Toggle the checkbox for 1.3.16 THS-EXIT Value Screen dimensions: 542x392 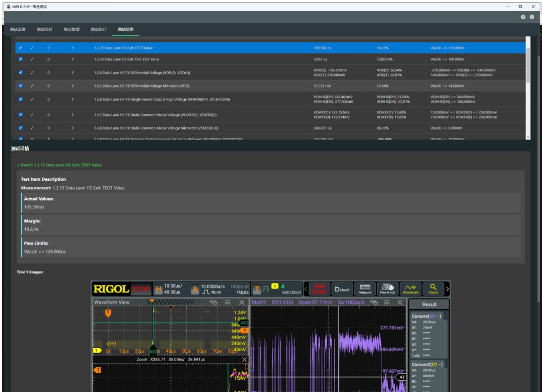21,59
